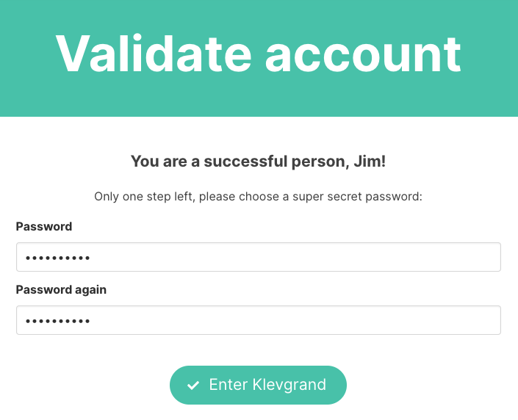The image size is (518, 420).
Task: Focus the Password input field
Action: click(259, 258)
